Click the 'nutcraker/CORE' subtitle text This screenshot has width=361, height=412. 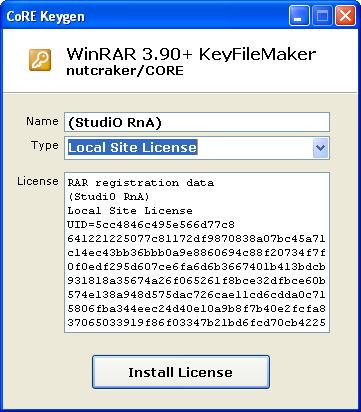point(125,71)
